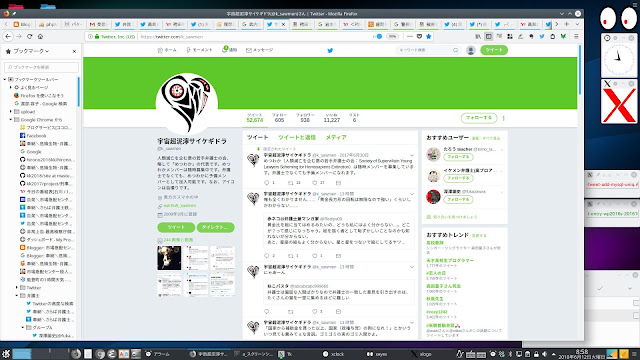Image resolution: width=640 pixels, height=360 pixels.
Task: Click the 90% zoom level badge
Action: click(393, 36)
